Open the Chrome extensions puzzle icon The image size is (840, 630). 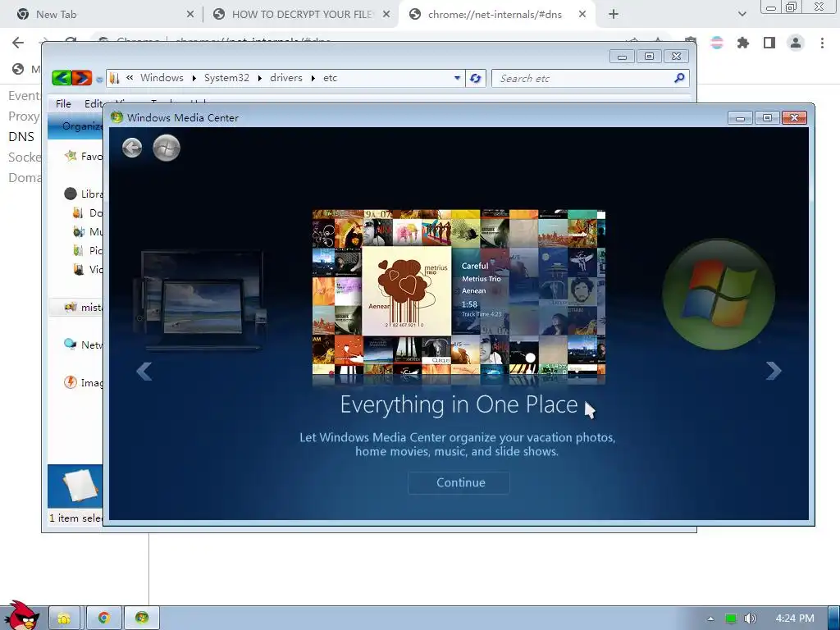(743, 43)
